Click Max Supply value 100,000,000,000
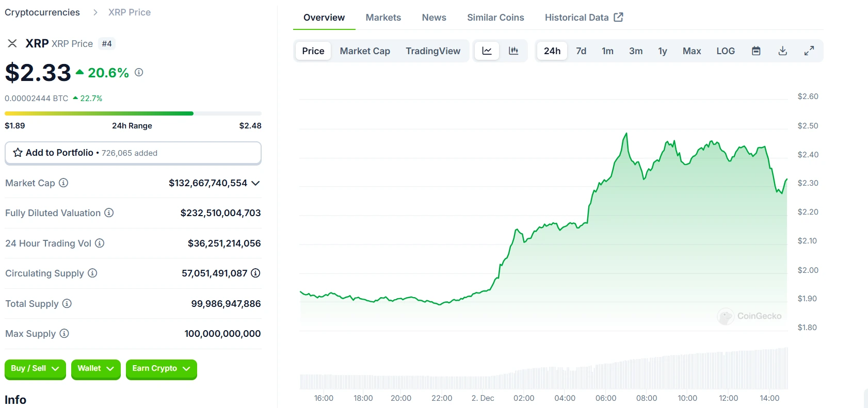This screenshot has width=868, height=408. [222, 333]
